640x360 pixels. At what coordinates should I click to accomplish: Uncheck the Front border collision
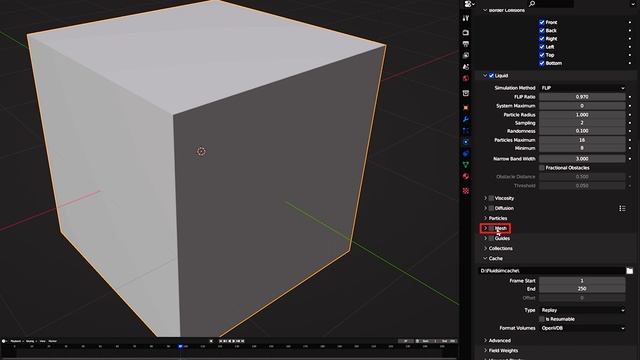click(542, 22)
